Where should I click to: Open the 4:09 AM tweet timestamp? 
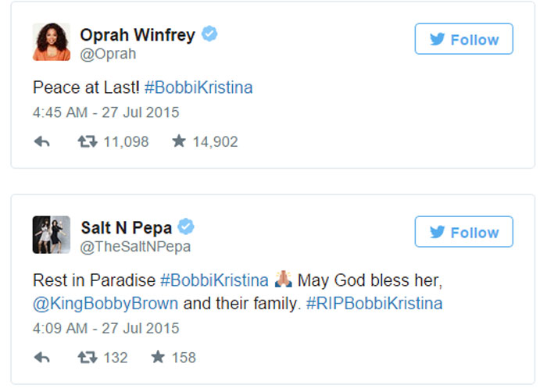coord(105,328)
